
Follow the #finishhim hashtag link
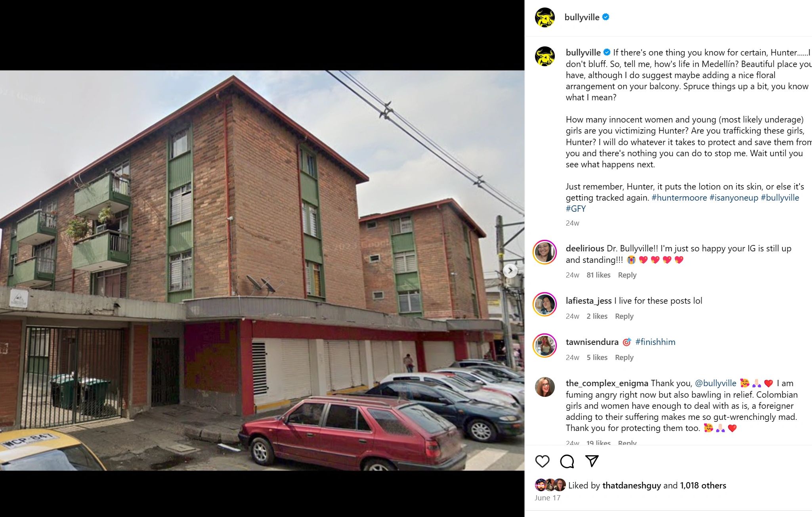(x=655, y=342)
